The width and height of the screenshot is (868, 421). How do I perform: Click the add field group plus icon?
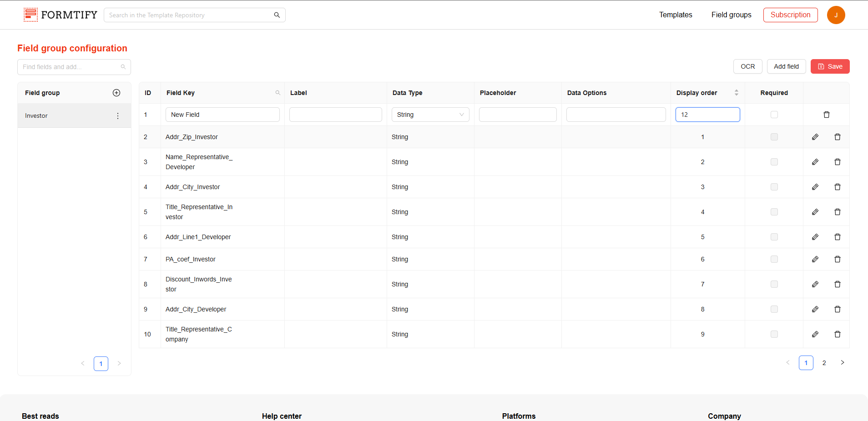pyautogui.click(x=116, y=93)
